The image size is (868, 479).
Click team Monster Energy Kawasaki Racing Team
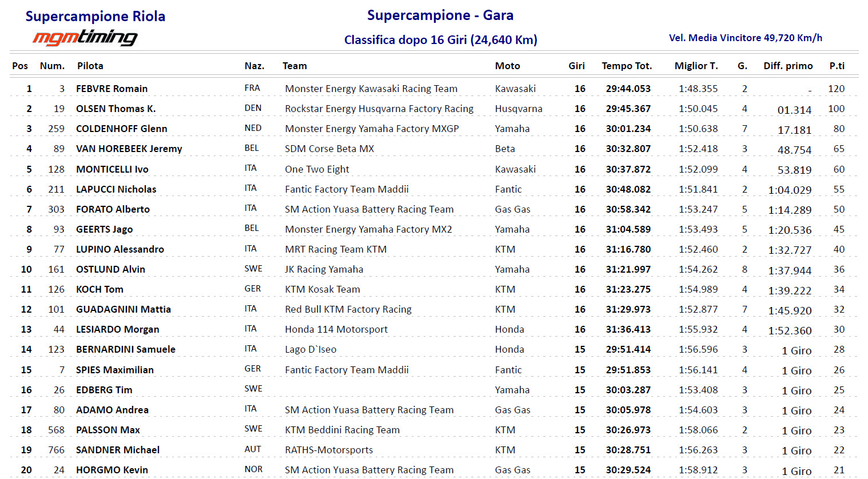click(371, 89)
